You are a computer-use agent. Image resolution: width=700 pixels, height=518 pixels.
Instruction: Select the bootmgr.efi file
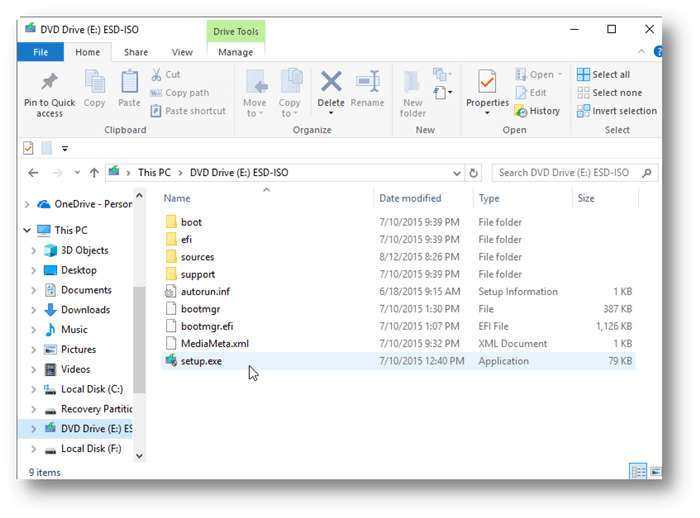(x=398, y=326)
